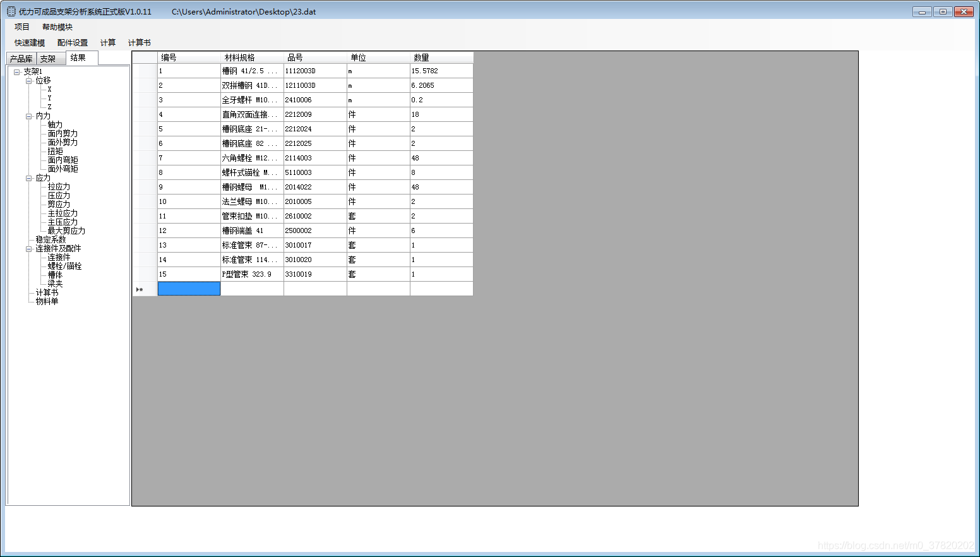Click the new-row marker row header
The width and height of the screenshot is (980, 557).
click(x=145, y=289)
